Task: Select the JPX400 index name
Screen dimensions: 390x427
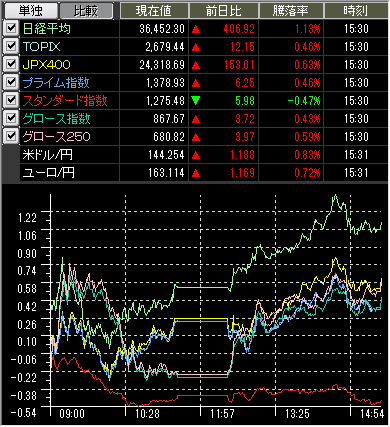Action: click(x=46, y=65)
